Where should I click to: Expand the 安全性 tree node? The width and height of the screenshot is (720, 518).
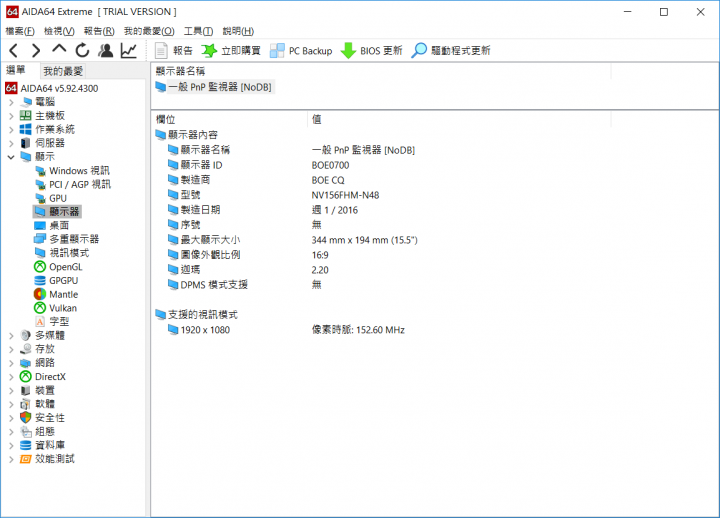pos(11,418)
